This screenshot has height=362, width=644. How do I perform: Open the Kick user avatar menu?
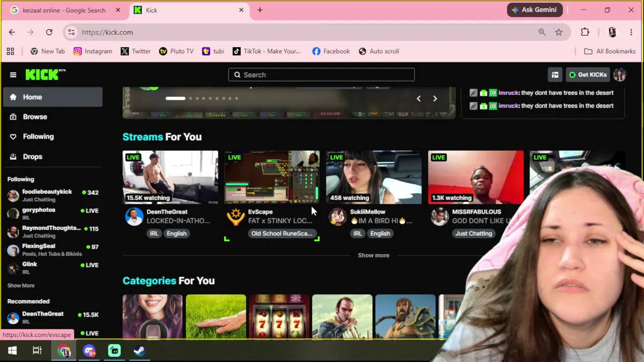coord(620,75)
